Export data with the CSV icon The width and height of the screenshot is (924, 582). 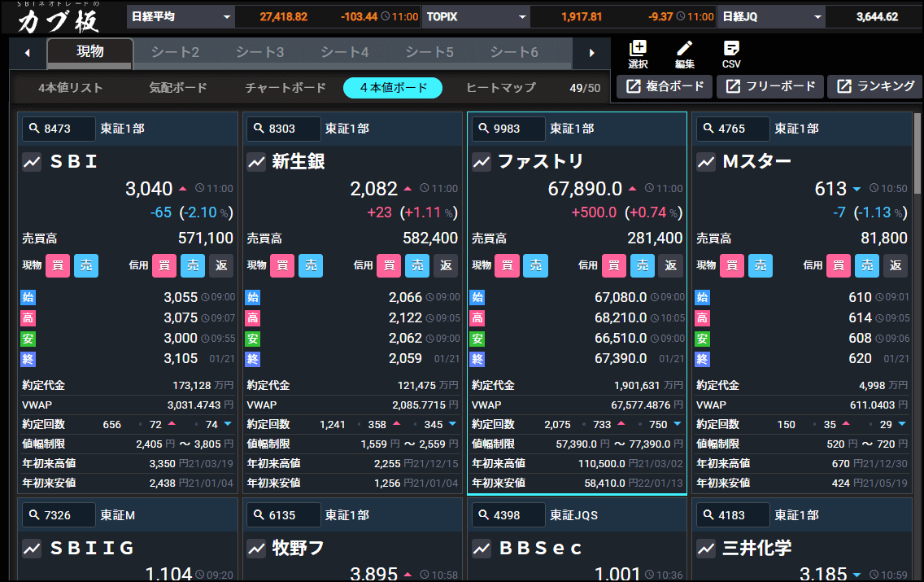pos(731,55)
